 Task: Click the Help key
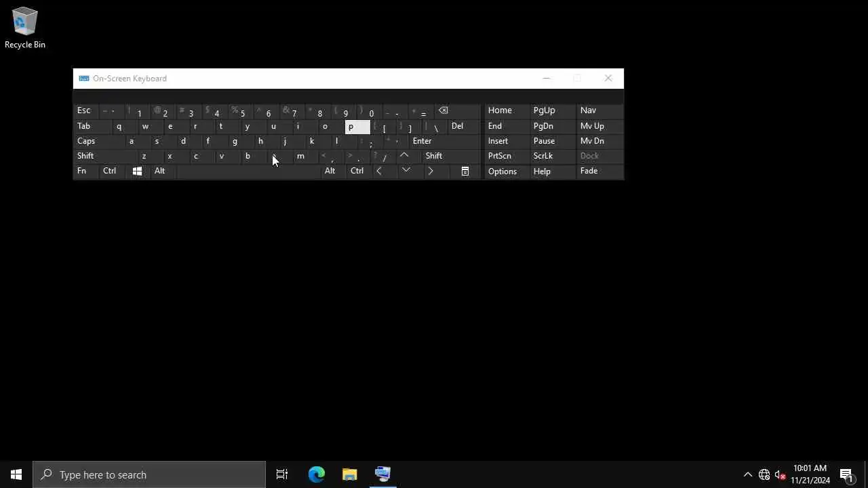[553, 171]
